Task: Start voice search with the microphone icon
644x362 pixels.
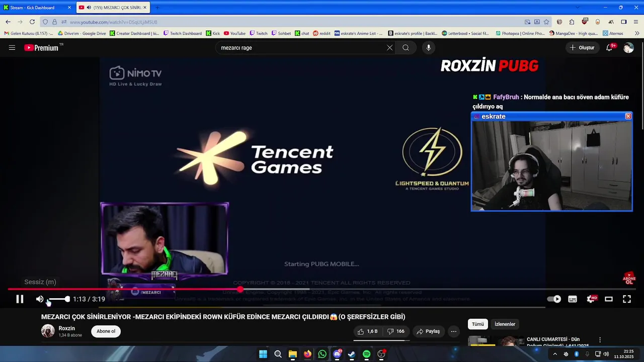Action: pos(429,48)
